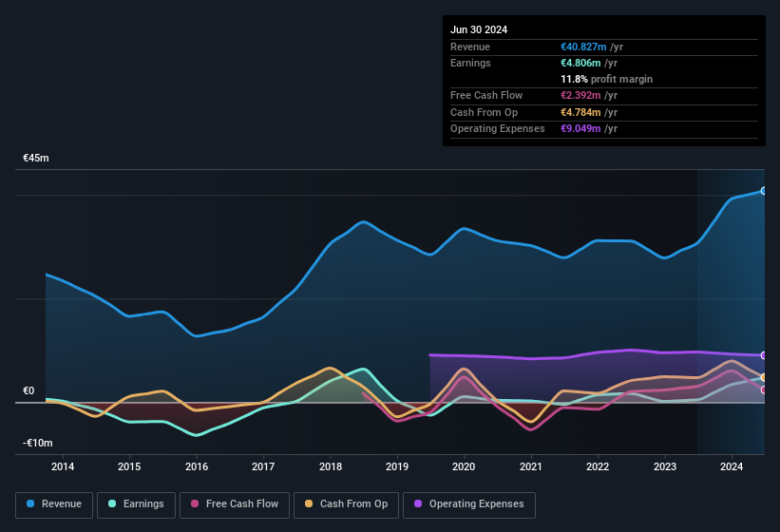Click the Cash From Op tooltip label

[484, 112]
